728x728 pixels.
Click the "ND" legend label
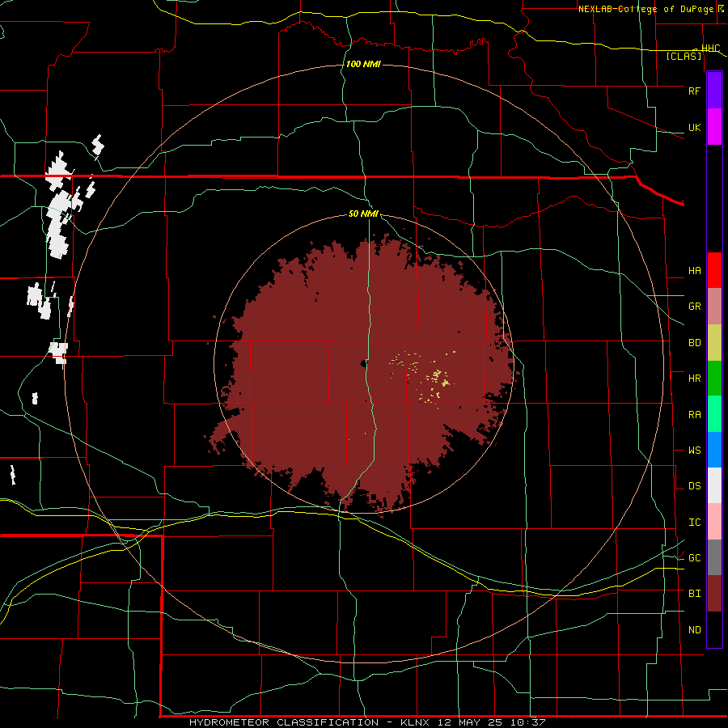tap(694, 629)
